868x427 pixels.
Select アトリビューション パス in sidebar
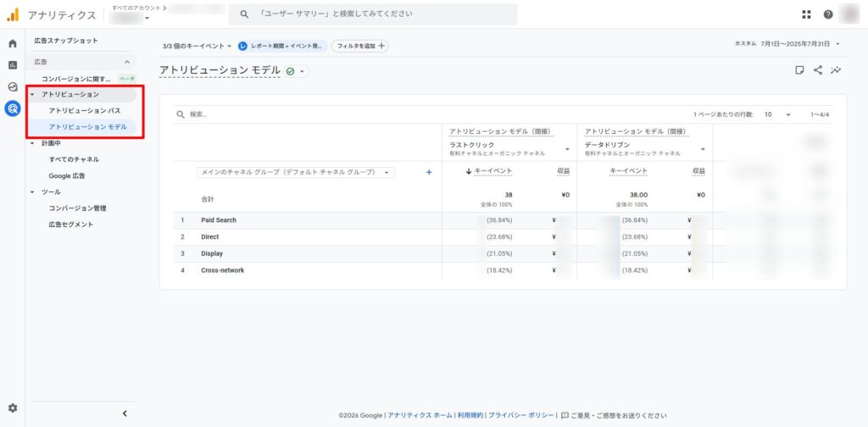pyautogui.click(x=84, y=111)
